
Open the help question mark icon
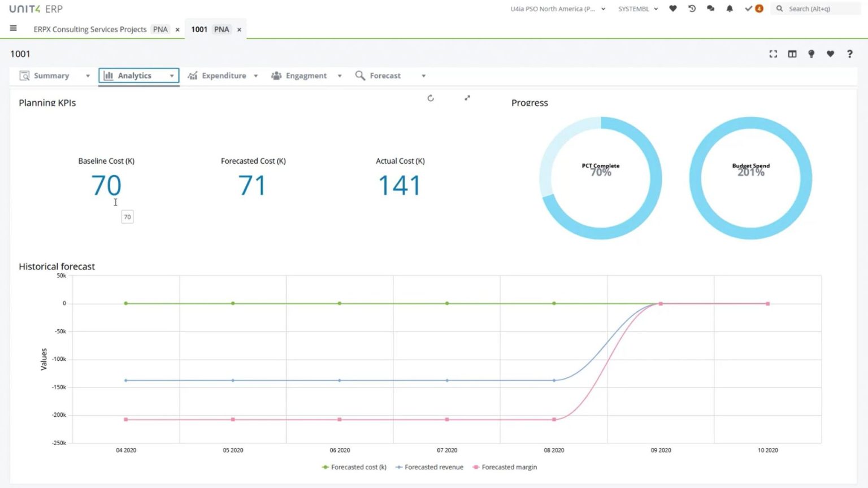849,54
